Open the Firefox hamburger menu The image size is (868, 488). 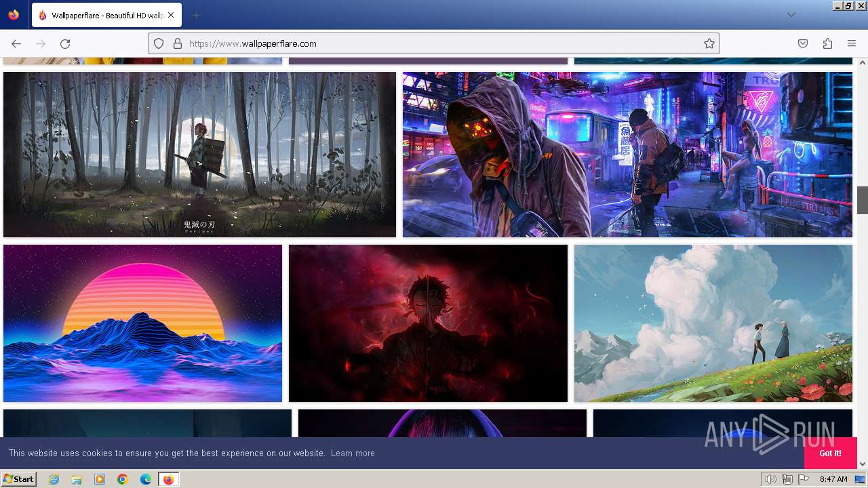click(x=852, y=43)
